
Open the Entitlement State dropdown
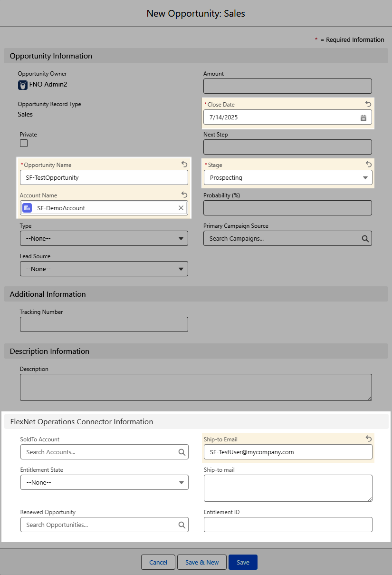point(105,482)
